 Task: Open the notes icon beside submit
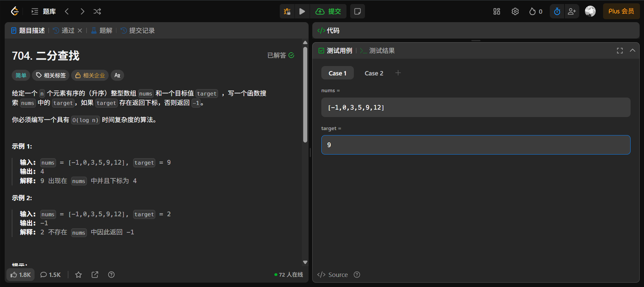(x=358, y=11)
